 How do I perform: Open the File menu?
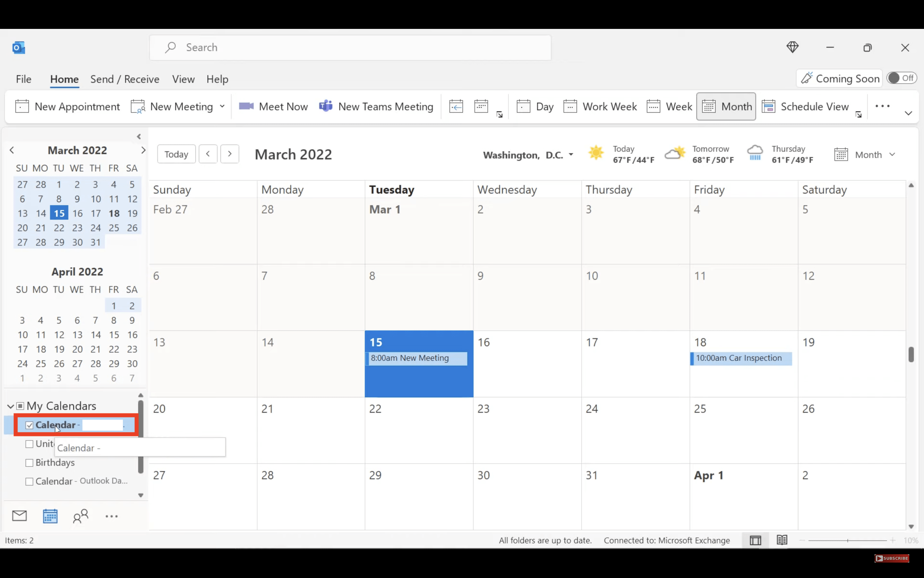coord(24,79)
